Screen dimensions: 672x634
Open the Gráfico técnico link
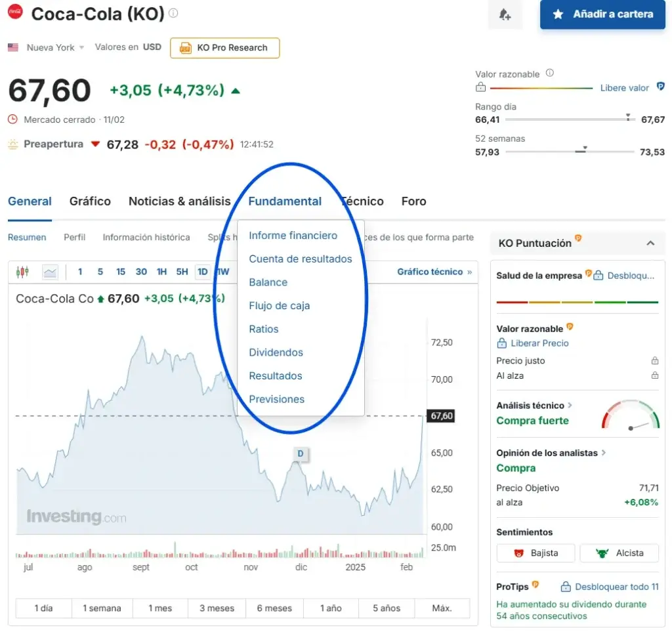point(434,272)
